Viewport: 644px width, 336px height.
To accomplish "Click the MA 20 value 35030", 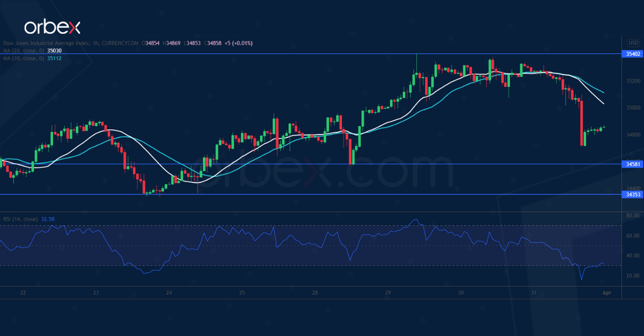I will pyautogui.click(x=55, y=50).
